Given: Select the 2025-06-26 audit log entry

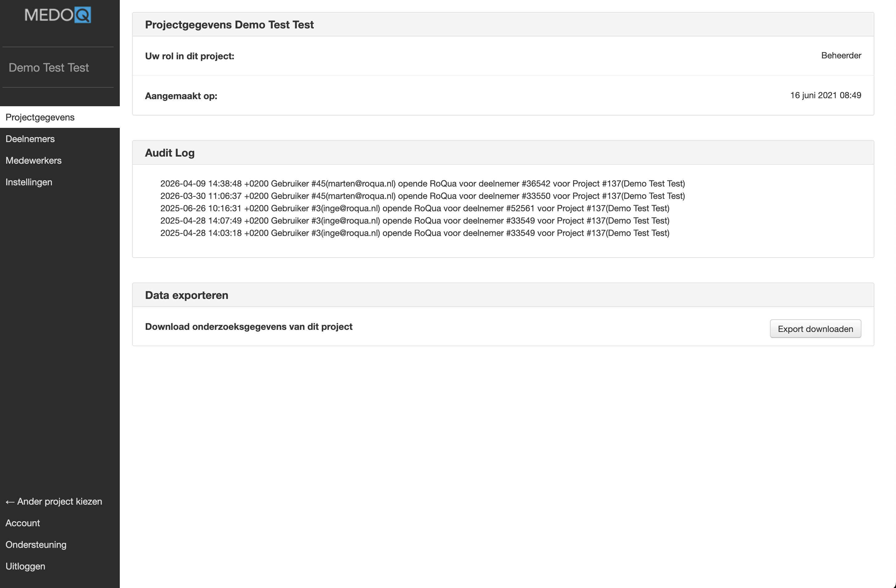Looking at the screenshot, I should tap(415, 208).
